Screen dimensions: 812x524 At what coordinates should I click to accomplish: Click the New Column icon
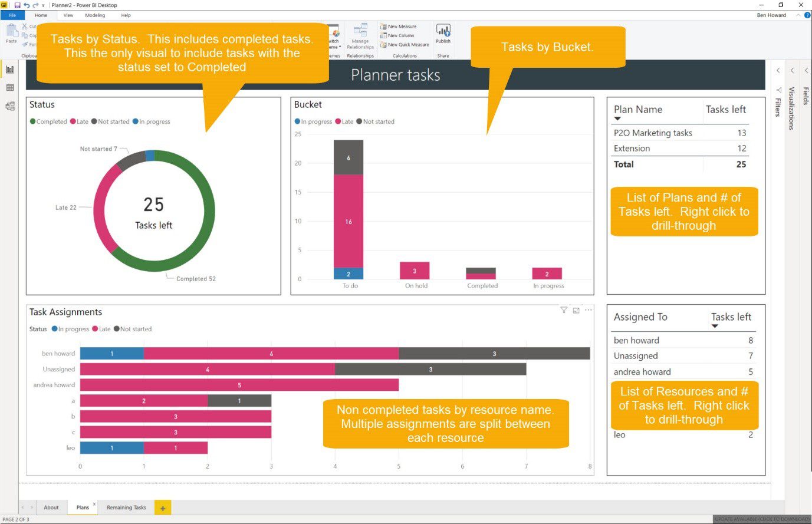pyautogui.click(x=383, y=35)
